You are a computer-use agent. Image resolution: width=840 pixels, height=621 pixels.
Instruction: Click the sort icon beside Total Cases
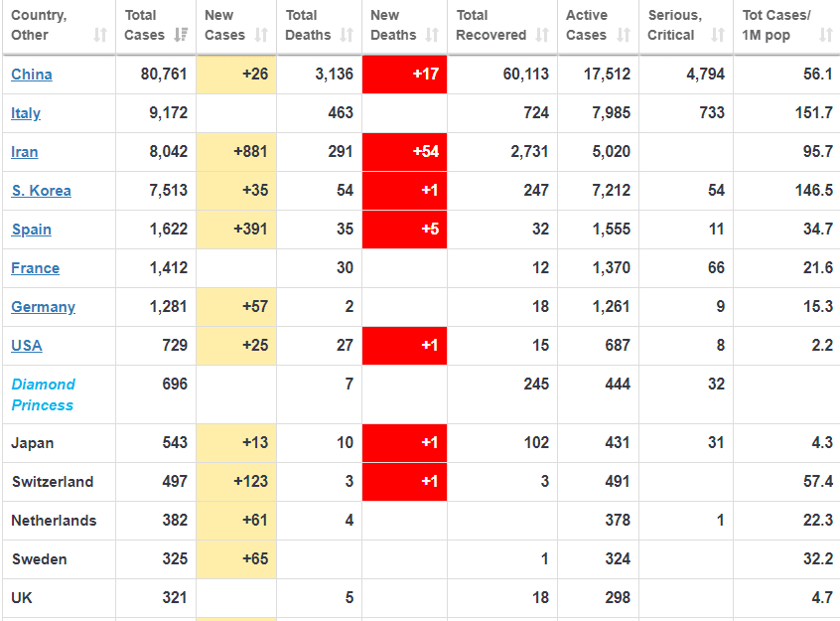point(180,35)
